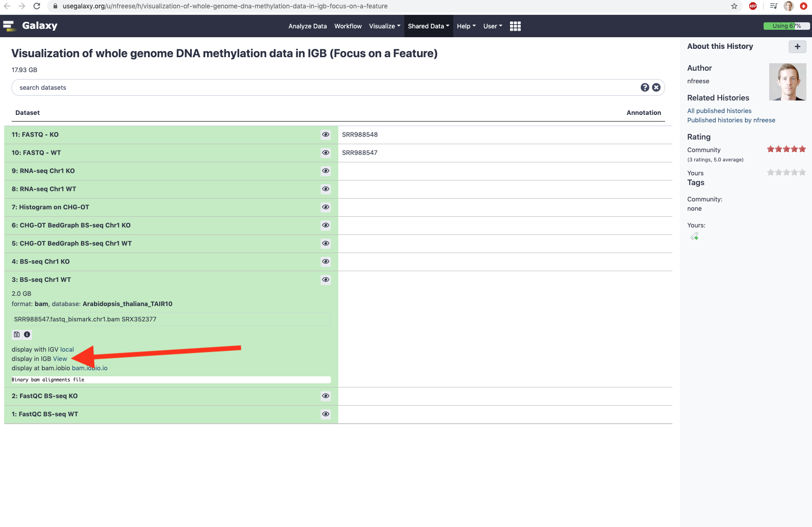Click the download (save) icon for BS-seq Chr1 WT
The height and width of the screenshot is (527, 812).
[x=17, y=334]
